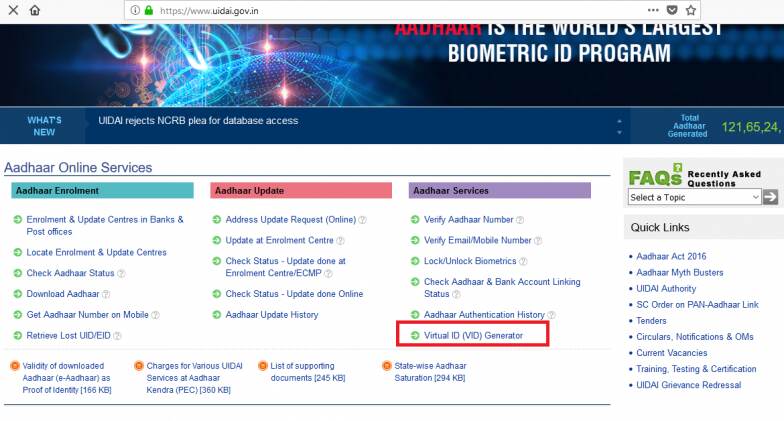Open Download Aadhaar link

pyautogui.click(x=63, y=294)
